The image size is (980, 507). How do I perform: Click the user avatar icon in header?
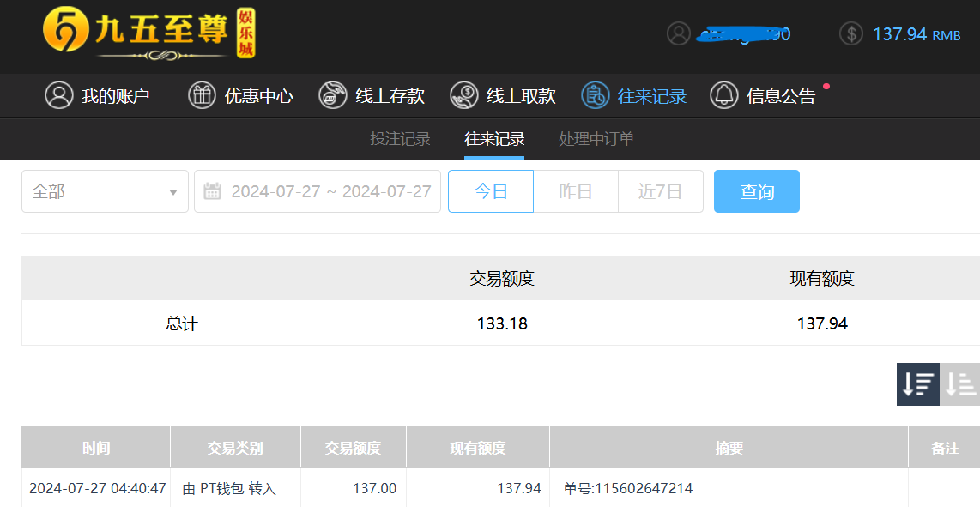[x=679, y=34]
